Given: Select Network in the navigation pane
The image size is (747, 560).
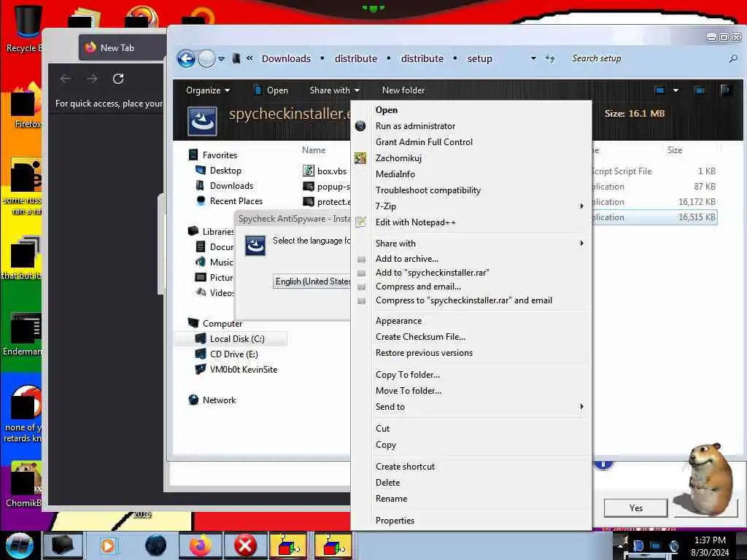Looking at the screenshot, I should (219, 400).
